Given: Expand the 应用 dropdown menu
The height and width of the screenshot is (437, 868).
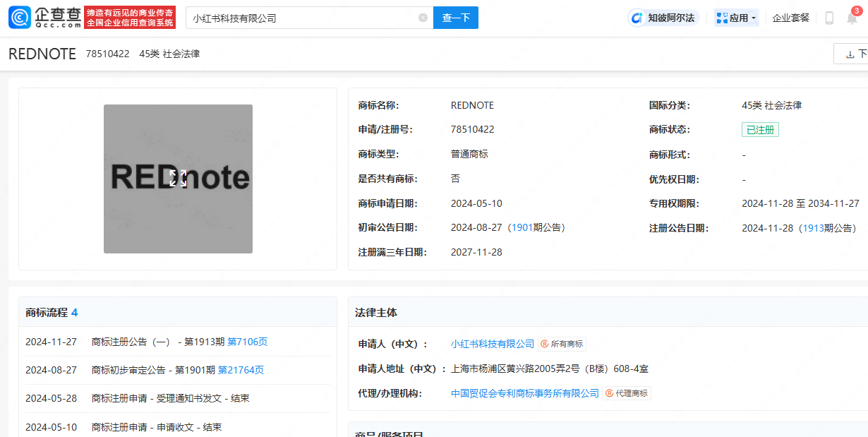Looking at the screenshot, I should [x=737, y=18].
